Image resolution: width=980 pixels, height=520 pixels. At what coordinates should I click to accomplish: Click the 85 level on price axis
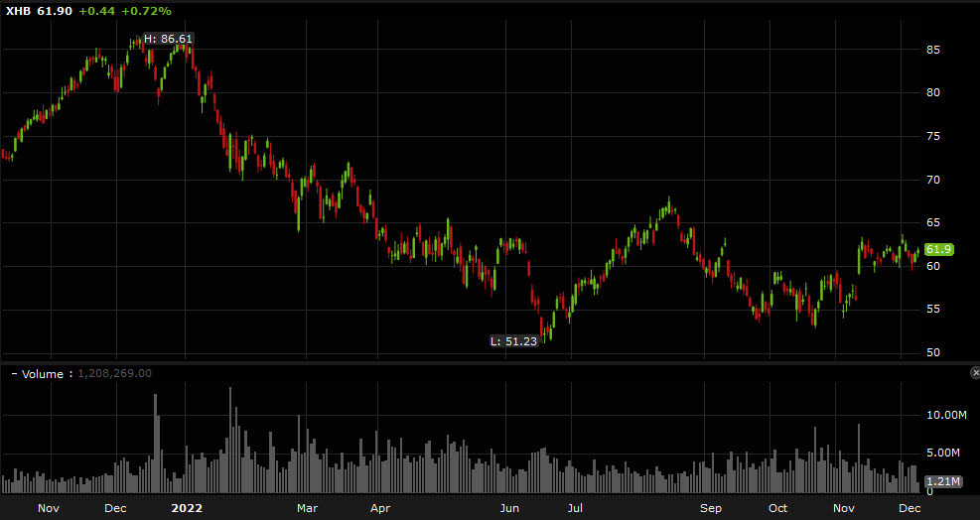[x=932, y=50]
